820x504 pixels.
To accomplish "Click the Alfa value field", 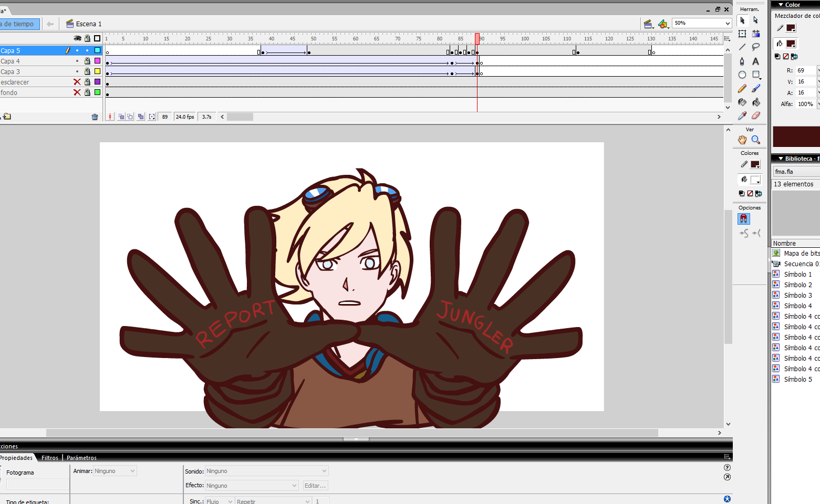I will 805,104.
